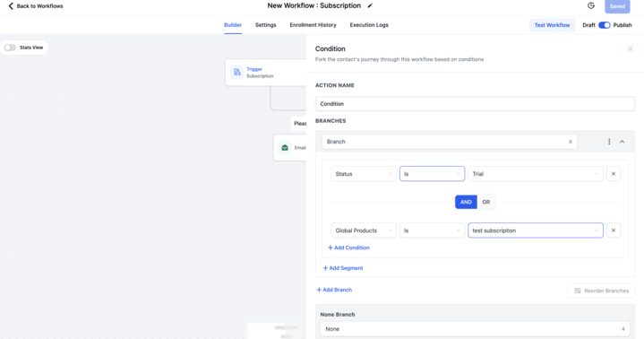Close the Condition panel
This screenshot has width=644, height=339.
pyautogui.click(x=630, y=49)
